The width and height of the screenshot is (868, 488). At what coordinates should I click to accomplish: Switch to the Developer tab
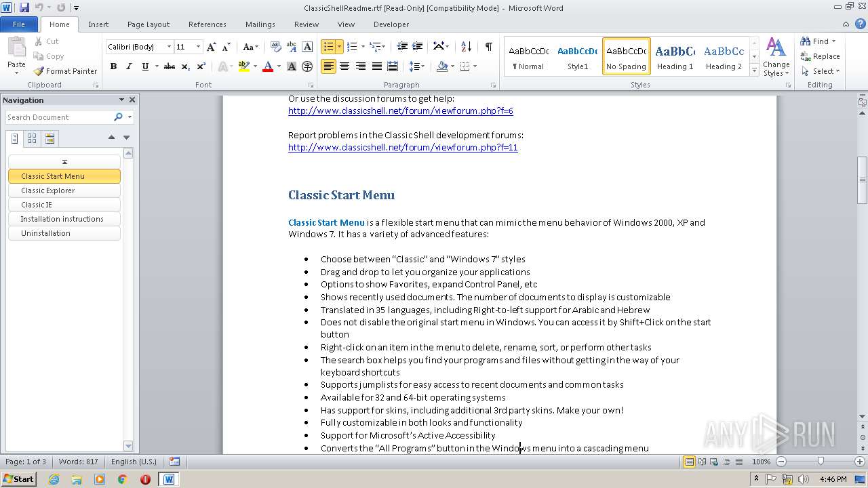click(x=391, y=24)
